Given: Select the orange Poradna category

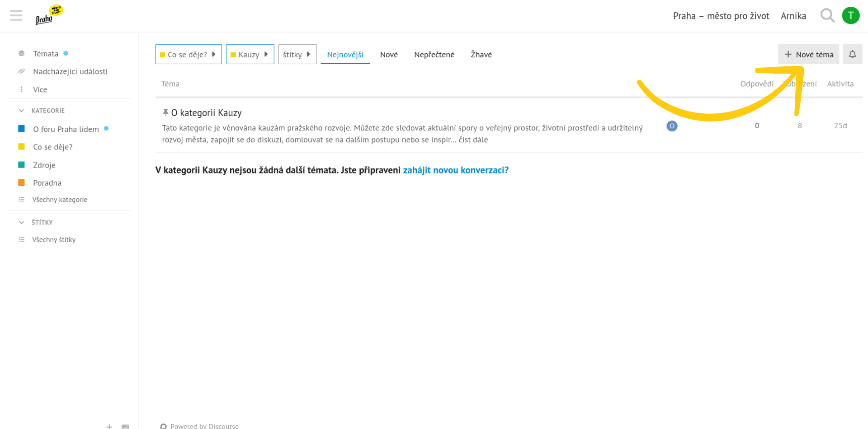Looking at the screenshot, I should coord(47,183).
